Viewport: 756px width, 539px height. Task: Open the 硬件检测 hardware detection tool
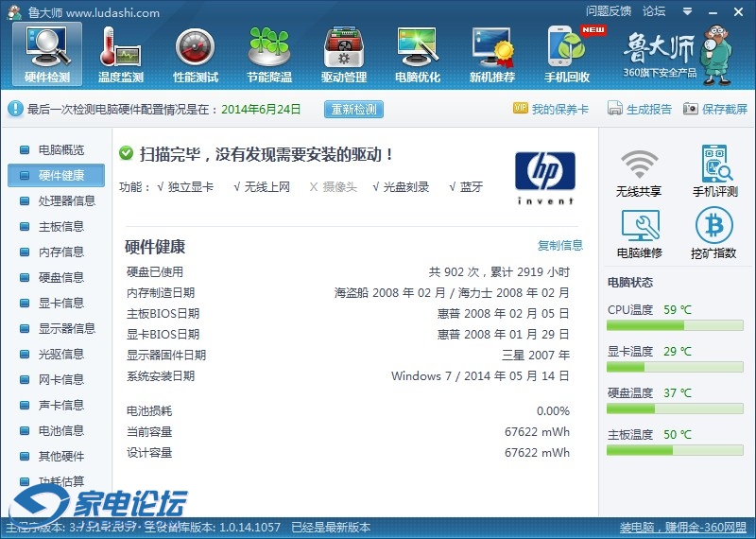pos(47,55)
